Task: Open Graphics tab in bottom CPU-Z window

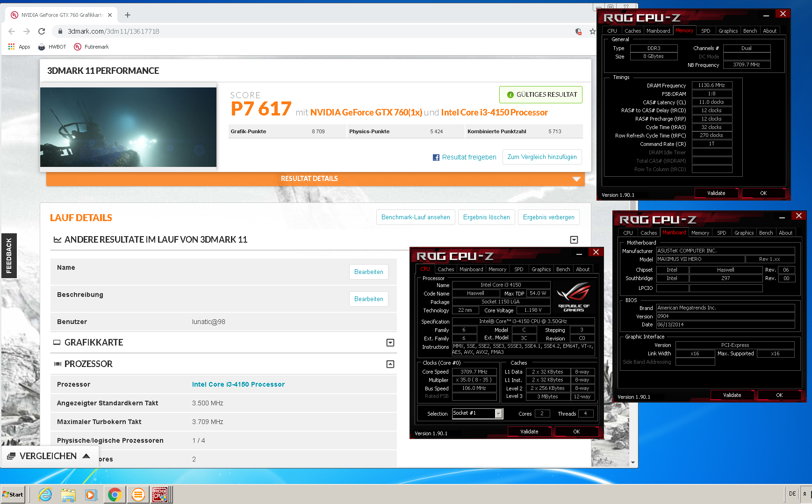Action: pos(541,269)
